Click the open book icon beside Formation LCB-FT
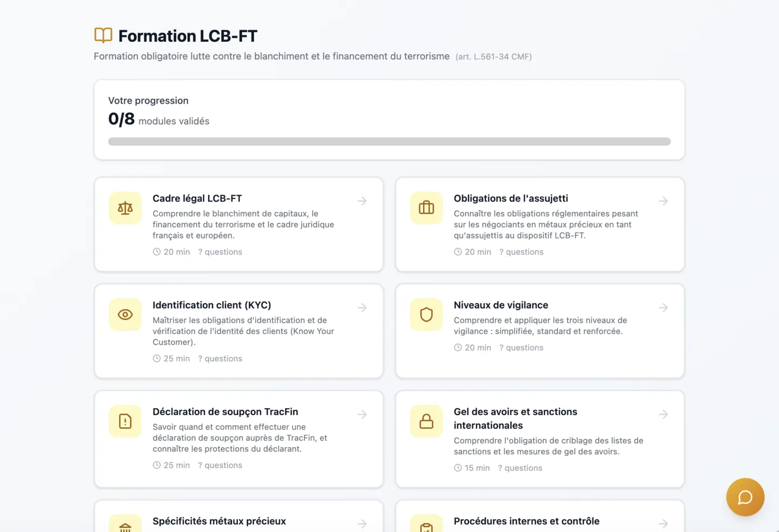The image size is (779, 532). click(103, 35)
